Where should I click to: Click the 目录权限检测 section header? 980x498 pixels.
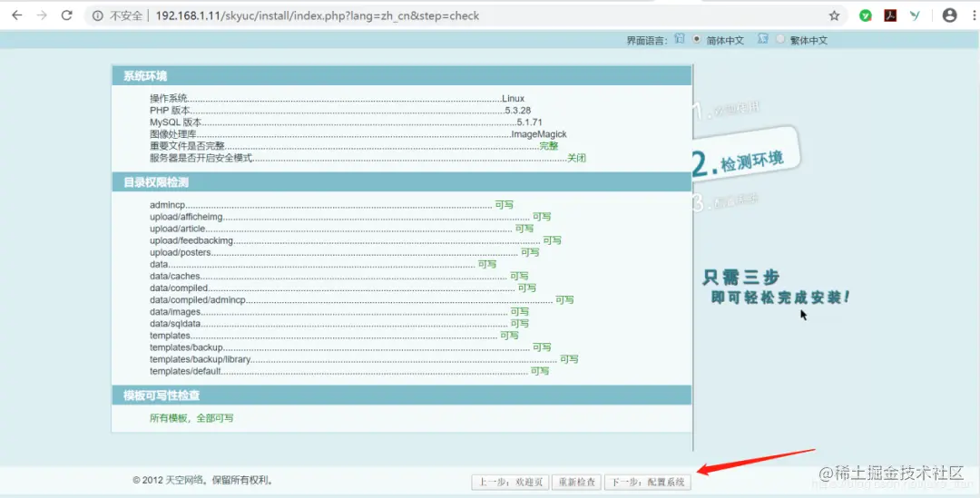402,182
